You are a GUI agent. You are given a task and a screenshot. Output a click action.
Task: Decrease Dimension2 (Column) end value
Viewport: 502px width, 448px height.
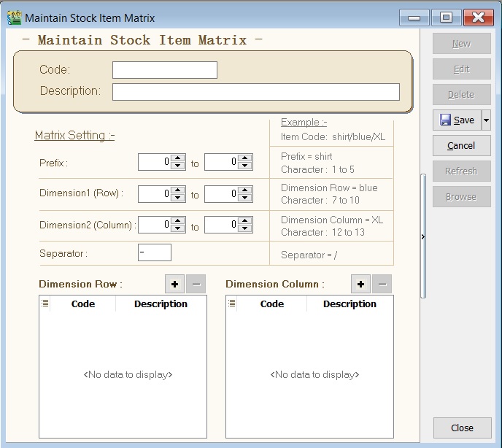[x=244, y=228]
